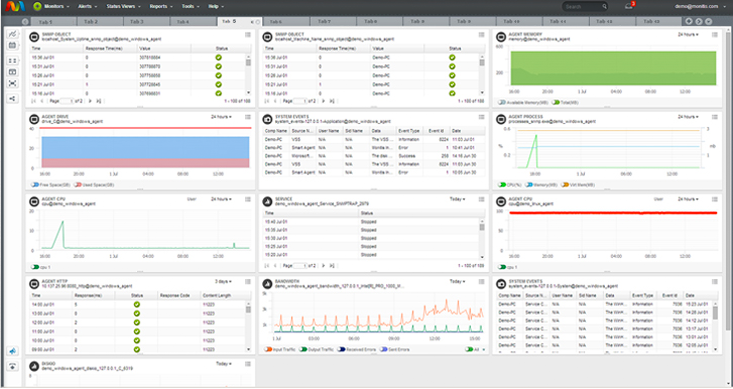733x389 pixels.
Task: Toggle the Virt Mem(MB) series
Action: (565, 185)
